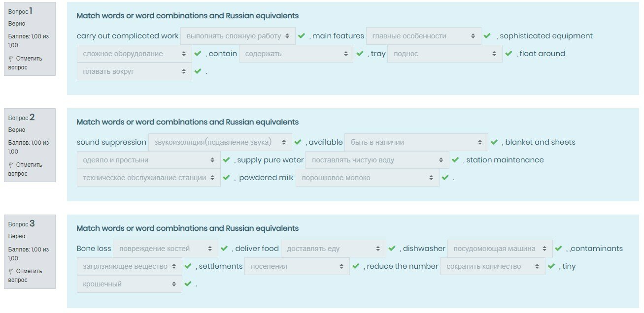Click the flag icon in Question 3
644x313 pixels.
point(11,271)
